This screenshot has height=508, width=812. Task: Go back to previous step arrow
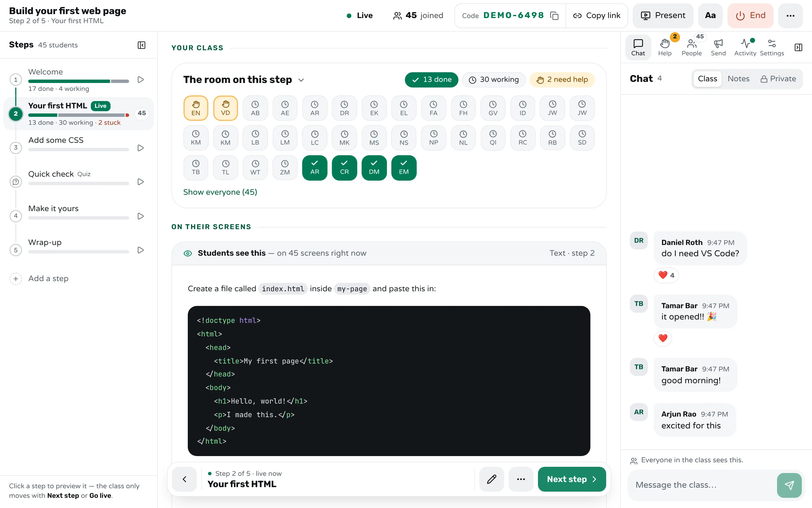point(184,479)
